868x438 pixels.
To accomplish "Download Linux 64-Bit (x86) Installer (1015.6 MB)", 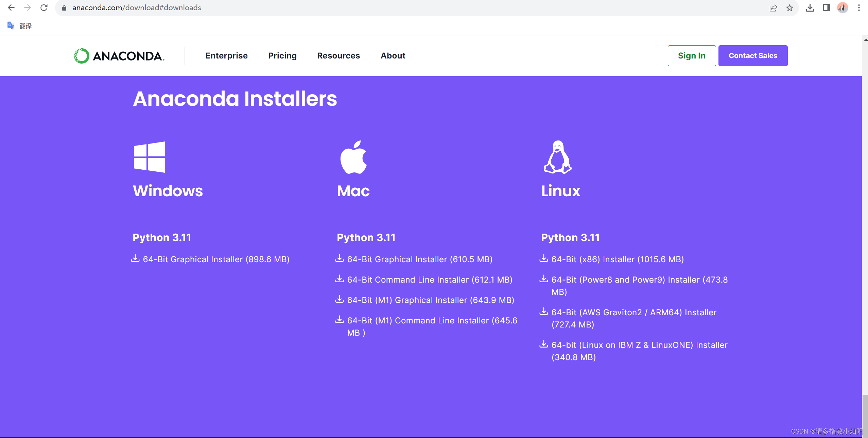I will [618, 259].
